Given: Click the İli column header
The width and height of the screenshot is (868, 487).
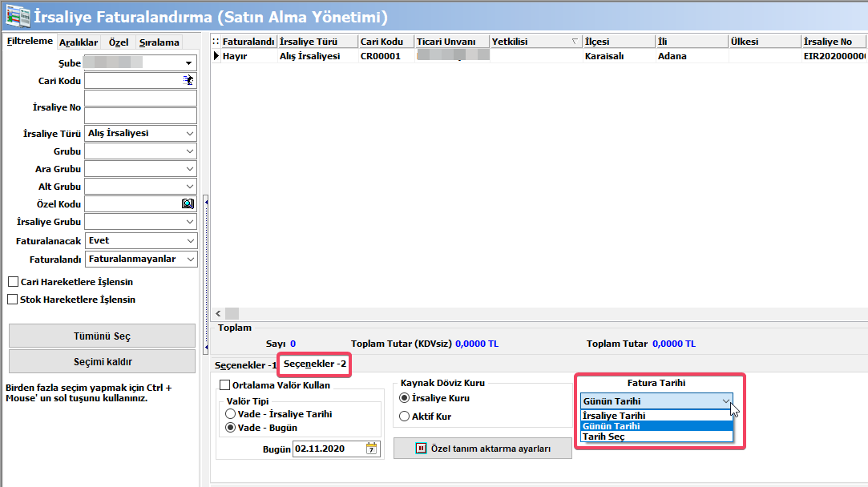Looking at the screenshot, I should coord(692,42).
